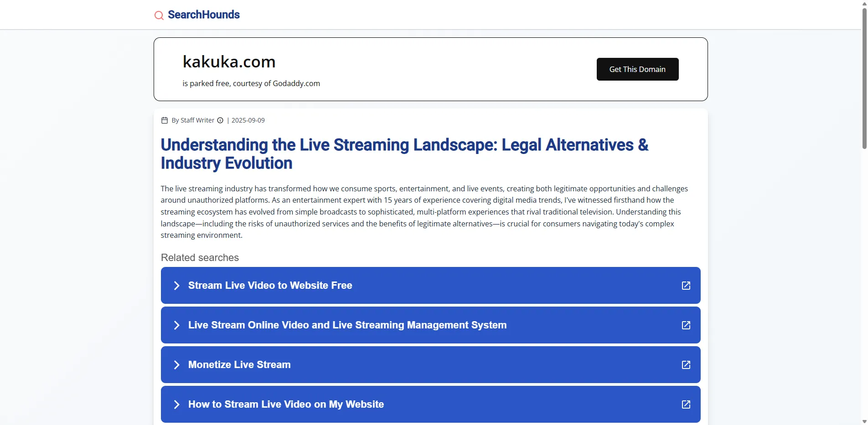
Task: Expand chevron beside Live Stream Online Video
Action: click(x=177, y=325)
